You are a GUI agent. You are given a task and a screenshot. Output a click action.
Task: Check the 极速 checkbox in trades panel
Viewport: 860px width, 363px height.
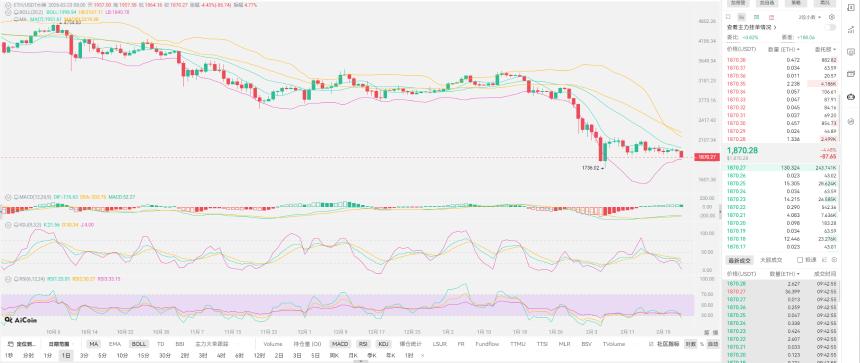[800, 260]
